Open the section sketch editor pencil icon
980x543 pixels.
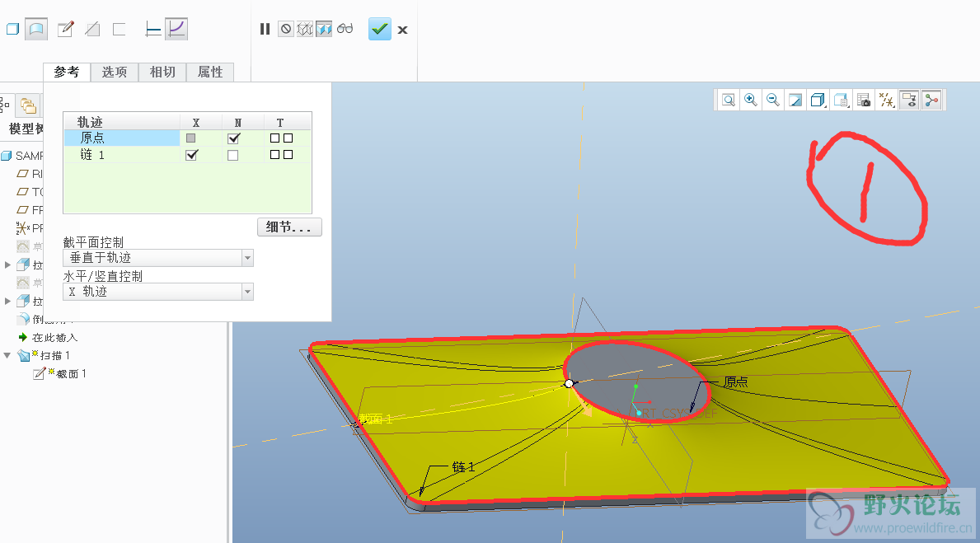[66, 29]
